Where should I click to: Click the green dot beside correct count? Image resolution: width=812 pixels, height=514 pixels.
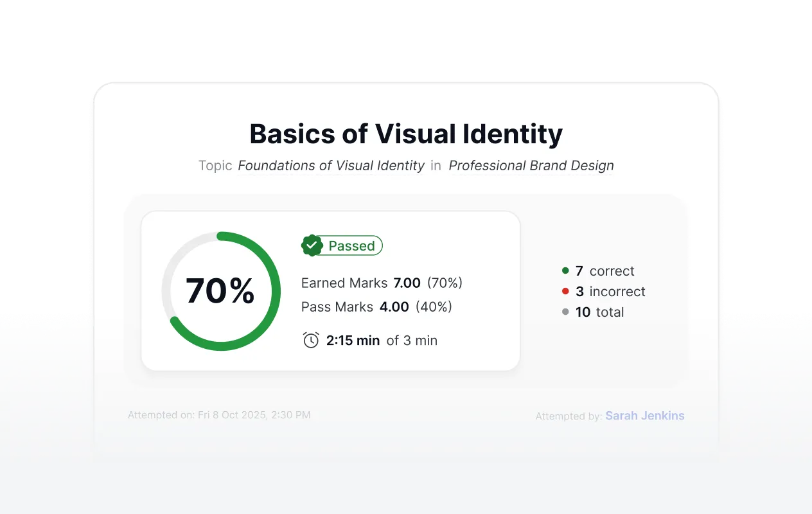(x=565, y=271)
